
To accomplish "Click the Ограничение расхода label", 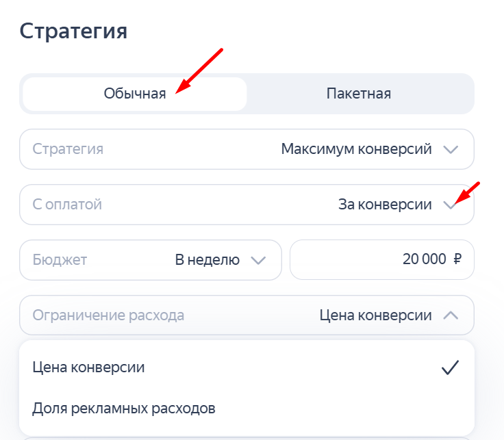I will pyautogui.click(x=108, y=315).
